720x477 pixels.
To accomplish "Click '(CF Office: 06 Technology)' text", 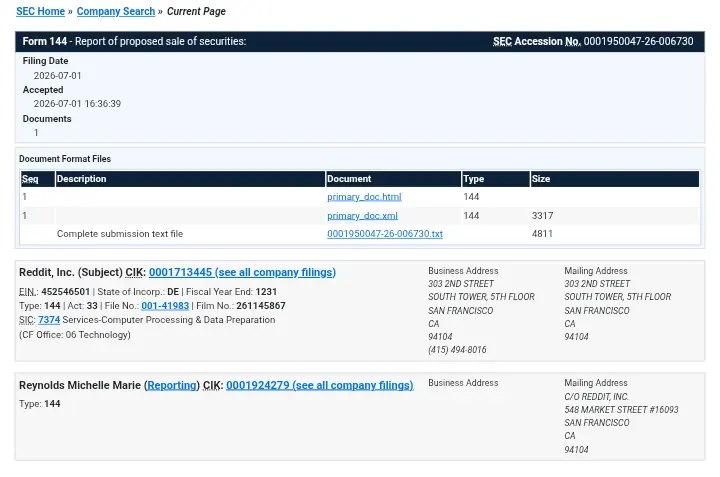I will click(x=75, y=335).
